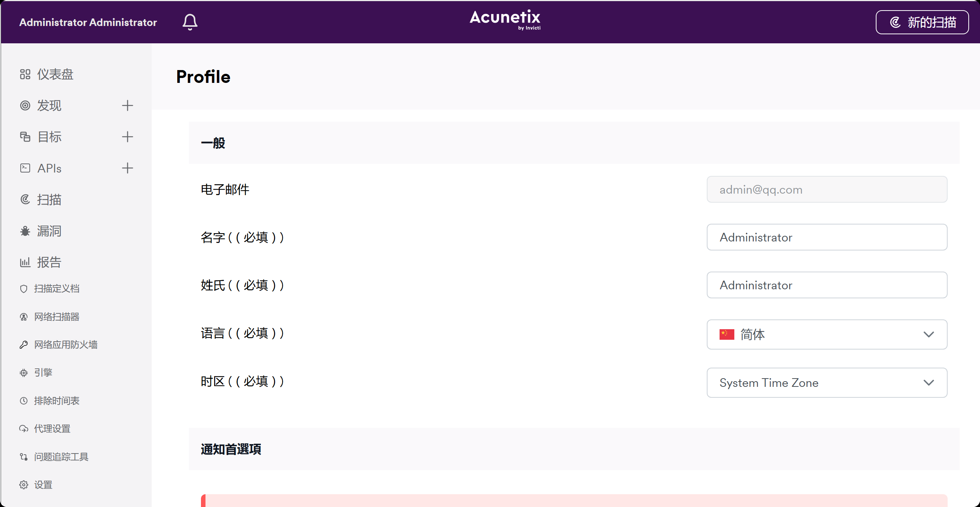This screenshot has width=980, height=507.
Task: Click the Reports (报告) bar chart icon
Action: pyautogui.click(x=25, y=262)
